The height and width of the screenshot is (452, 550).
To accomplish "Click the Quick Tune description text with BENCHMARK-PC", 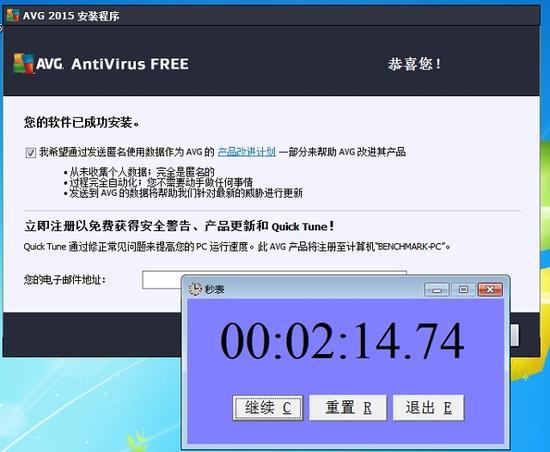I will pos(237,247).
